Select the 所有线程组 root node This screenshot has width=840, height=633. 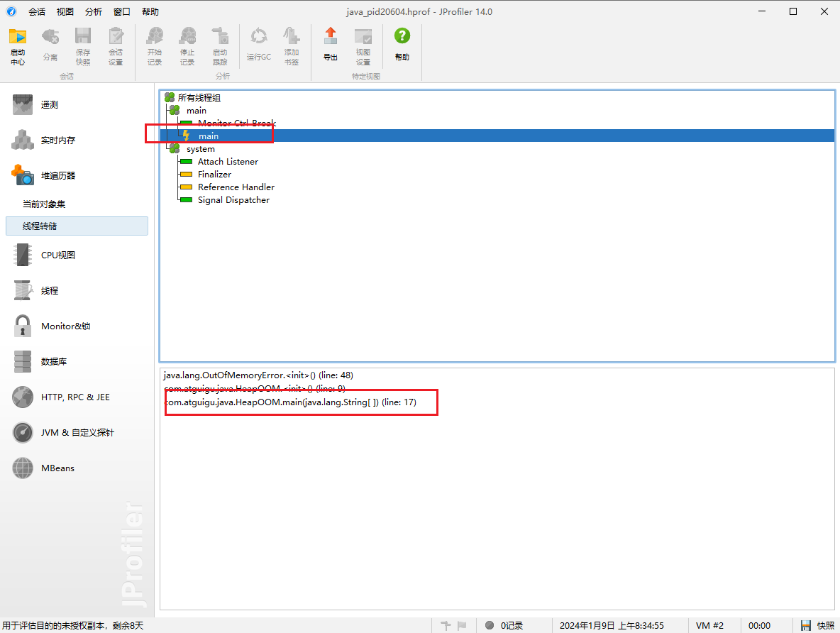(199, 97)
